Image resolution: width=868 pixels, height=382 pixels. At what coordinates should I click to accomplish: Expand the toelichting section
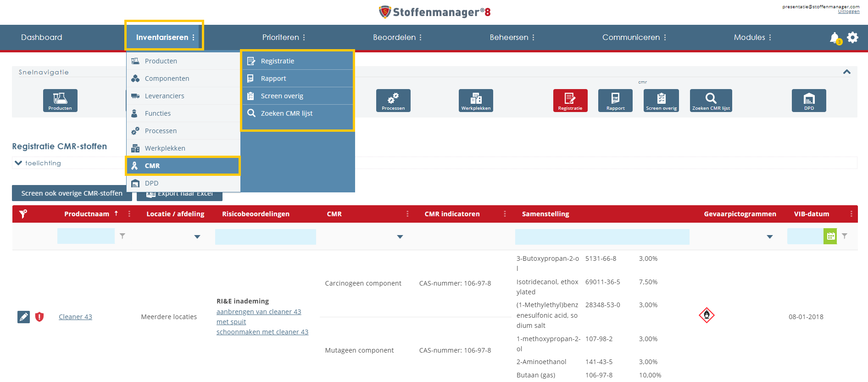pos(18,163)
